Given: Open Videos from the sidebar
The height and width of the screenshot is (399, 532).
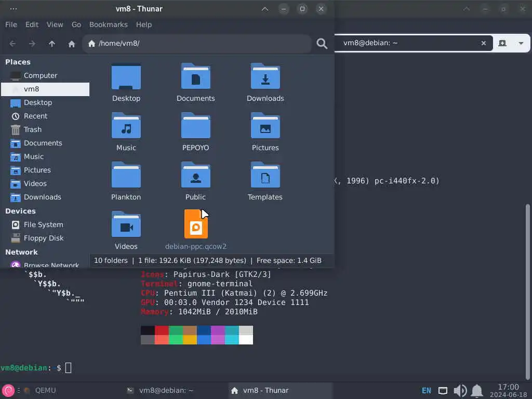Looking at the screenshot, I should [46, 184].
